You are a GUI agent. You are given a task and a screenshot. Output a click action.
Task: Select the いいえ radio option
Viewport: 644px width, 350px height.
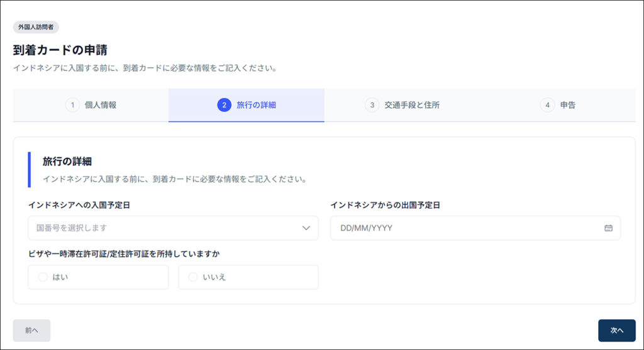[248, 277]
